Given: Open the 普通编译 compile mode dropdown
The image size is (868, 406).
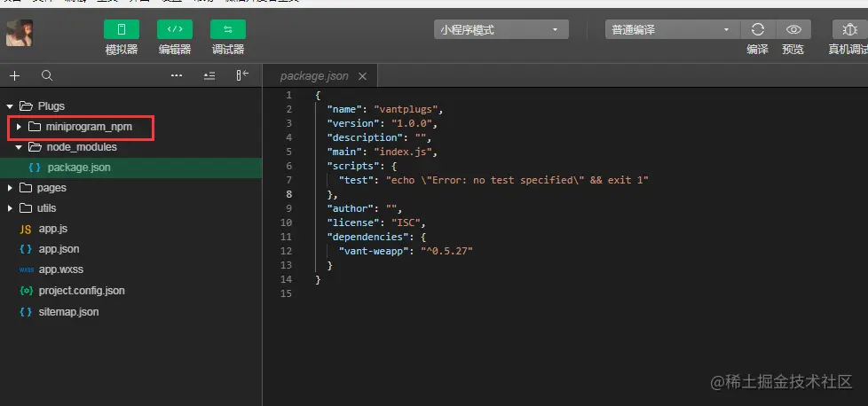Looking at the screenshot, I should click(673, 30).
